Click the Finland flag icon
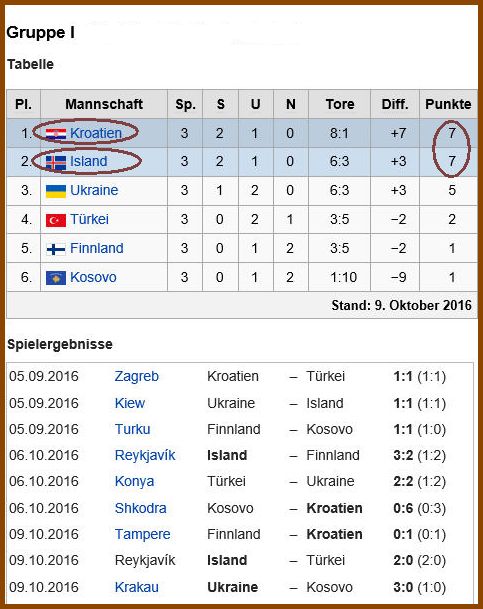This screenshot has height=609, width=483. click(x=56, y=249)
